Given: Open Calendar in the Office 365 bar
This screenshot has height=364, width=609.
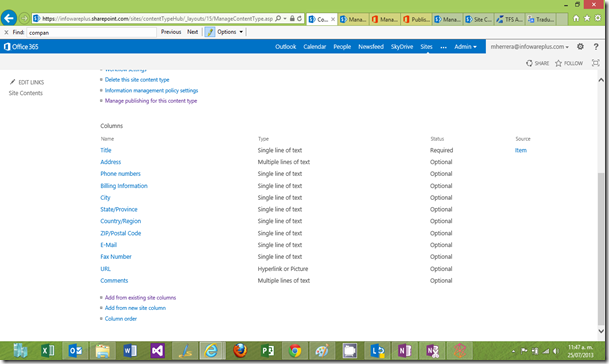Looking at the screenshot, I should click(x=315, y=47).
